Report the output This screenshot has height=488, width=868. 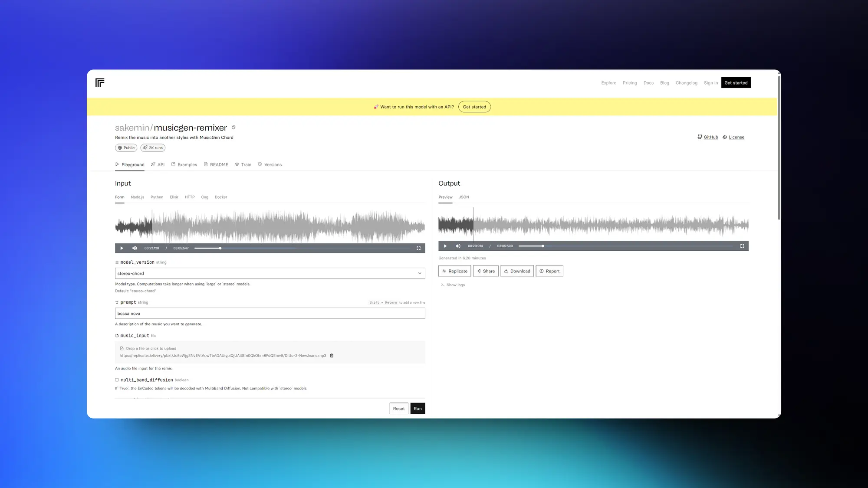click(x=549, y=271)
